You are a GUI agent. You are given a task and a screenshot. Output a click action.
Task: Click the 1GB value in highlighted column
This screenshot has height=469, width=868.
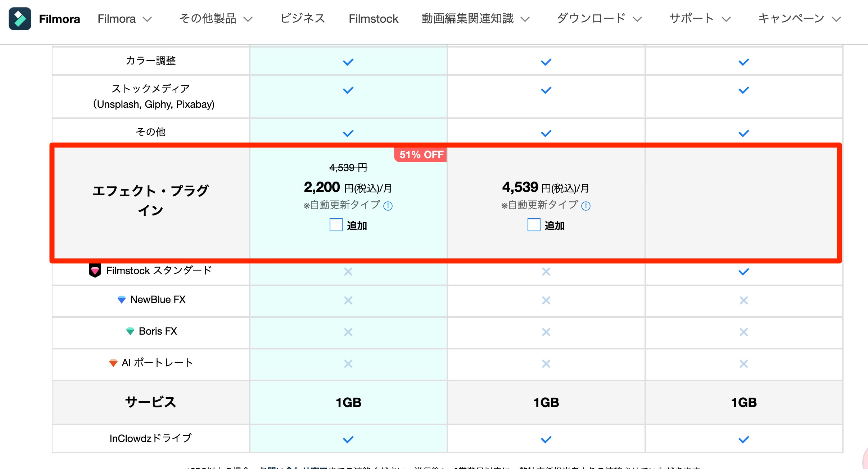[348, 402]
